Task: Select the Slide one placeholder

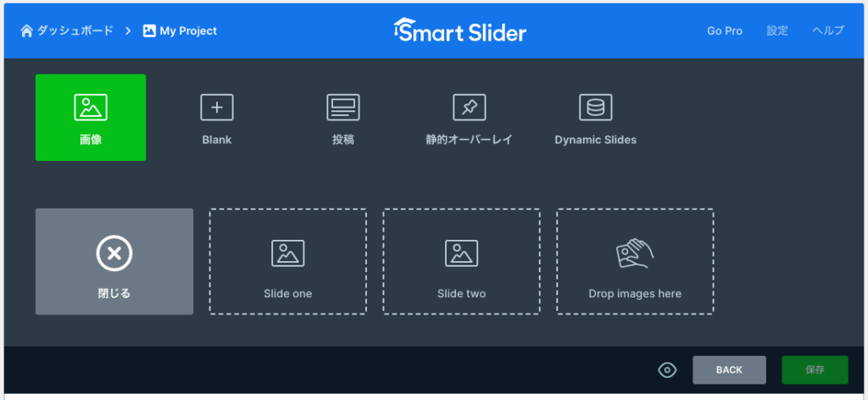Action: (288, 262)
